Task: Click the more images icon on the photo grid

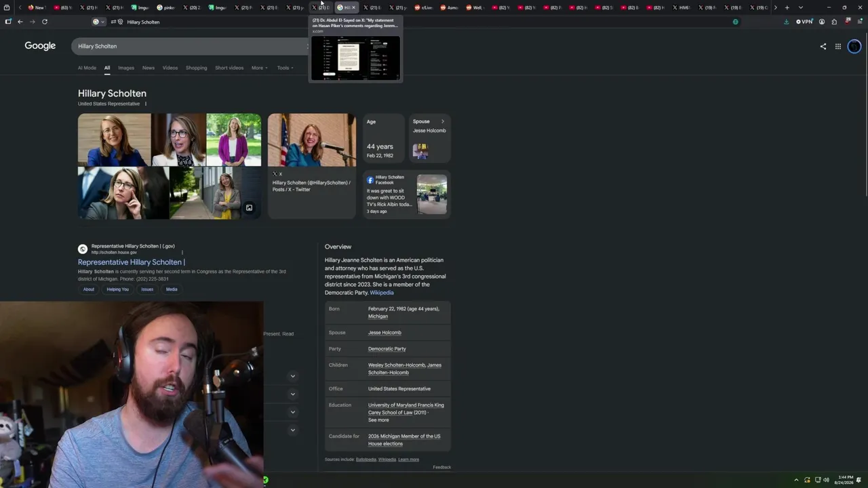Action: (249, 208)
